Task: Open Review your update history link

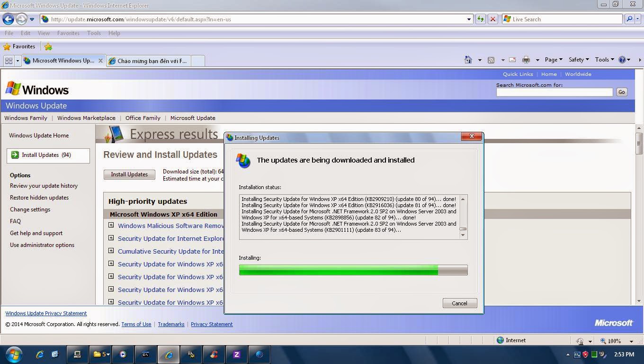Action: pyautogui.click(x=44, y=186)
